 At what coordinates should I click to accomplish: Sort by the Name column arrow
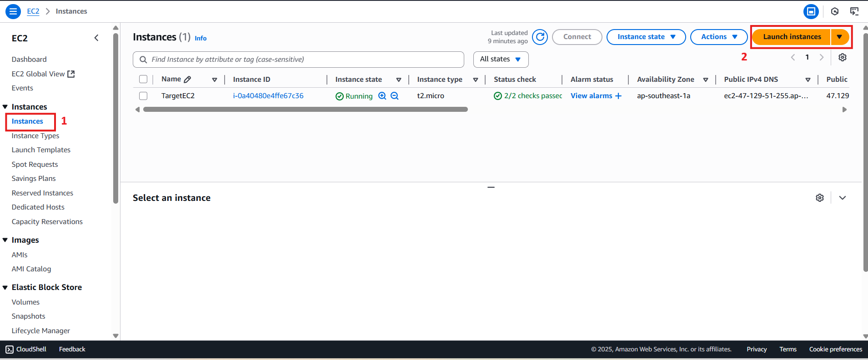tap(215, 80)
